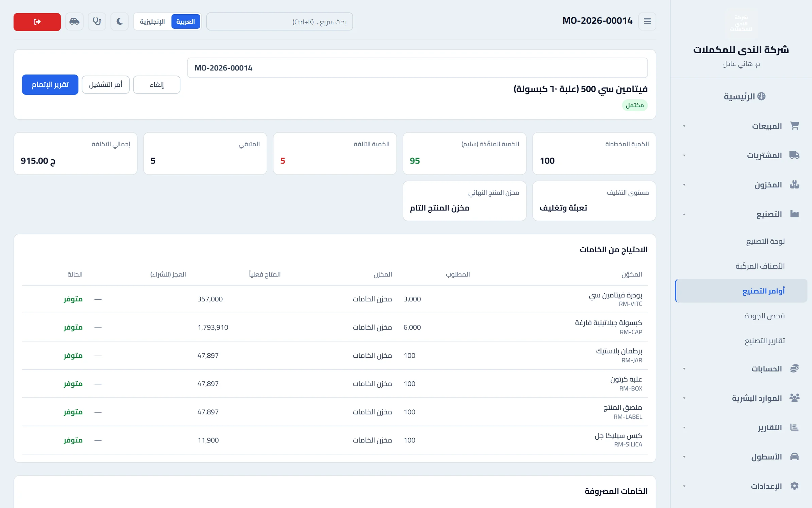Switch language to العربية
812x508 pixels.
(185, 22)
